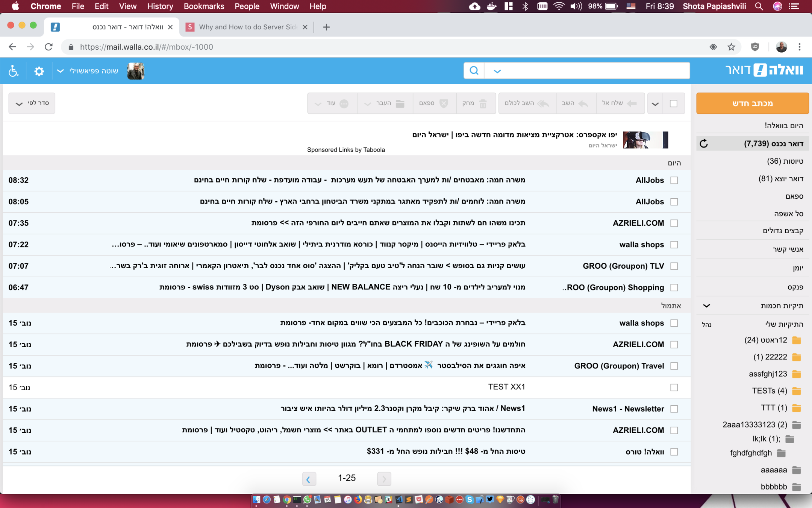Switch to Server Side tab
This screenshot has height=508, width=812.
coord(247,27)
